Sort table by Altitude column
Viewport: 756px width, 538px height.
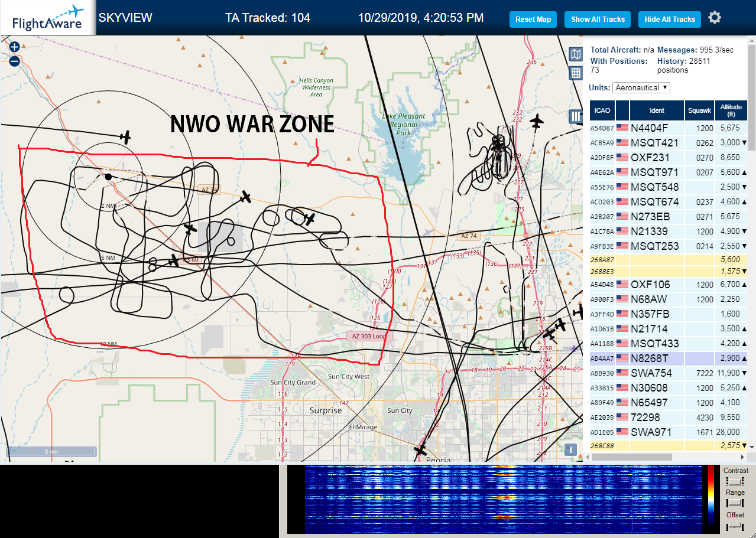coord(731,110)
